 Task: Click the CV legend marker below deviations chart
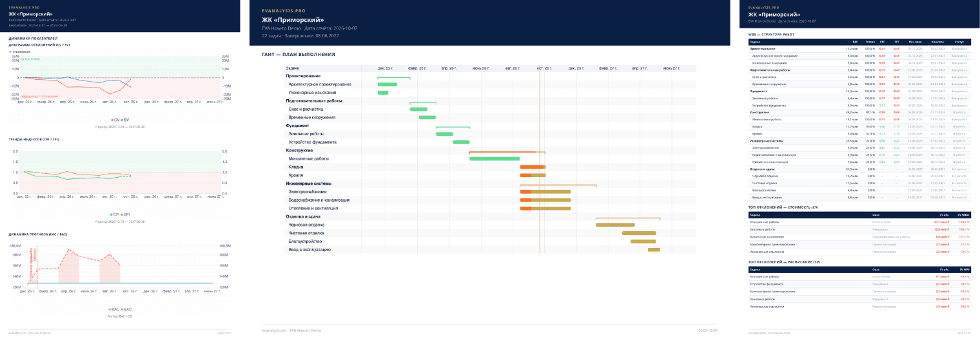click(x=112, y=120)
